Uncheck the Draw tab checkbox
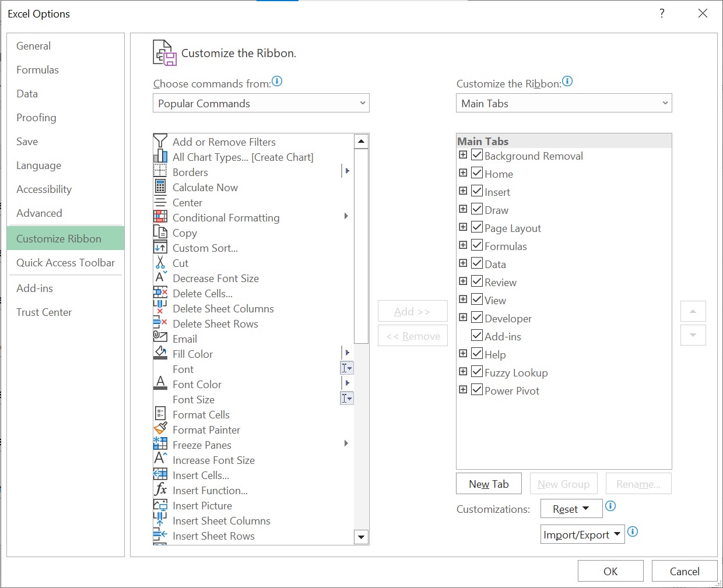This screenshot has height=588, width=723. click(476, 209)
